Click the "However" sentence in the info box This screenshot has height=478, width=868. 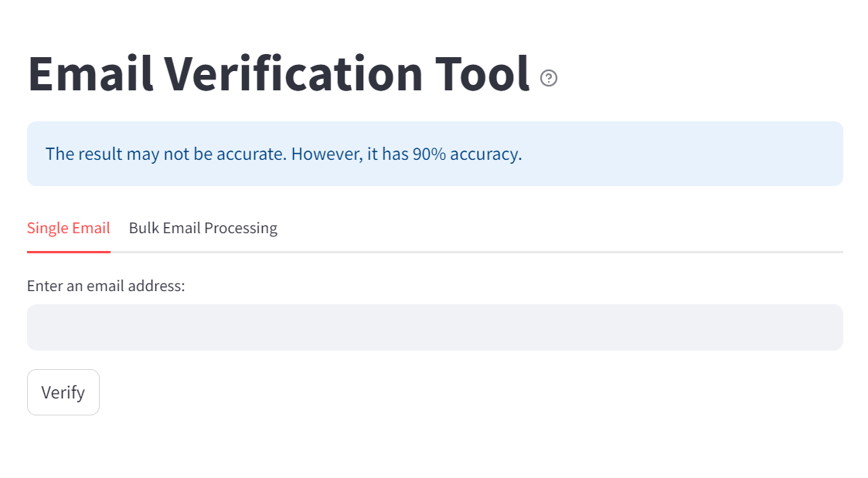point(406,154)
